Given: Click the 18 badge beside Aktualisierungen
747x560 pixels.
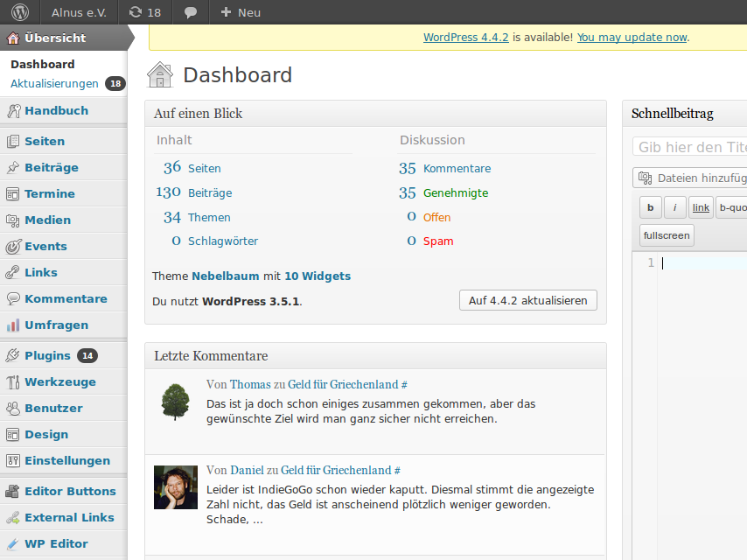Looking at the screenshot, I should pyautogui.click(x=115, y=83).
